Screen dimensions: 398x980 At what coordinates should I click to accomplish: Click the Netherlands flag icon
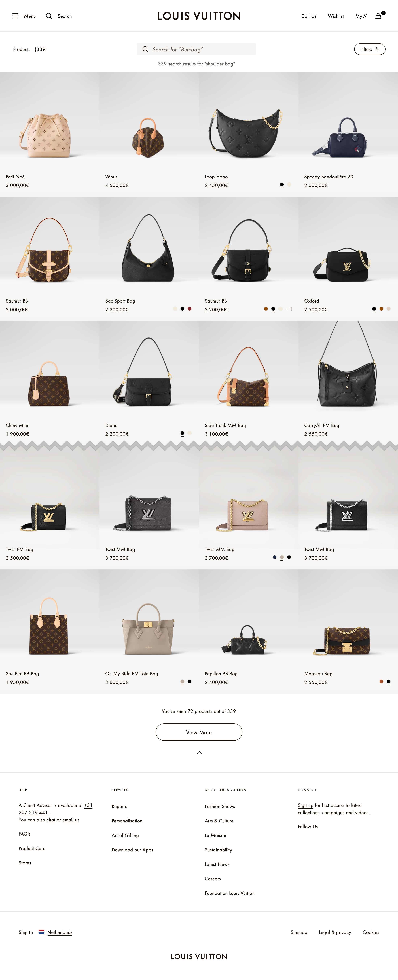(x=41, y=932)
